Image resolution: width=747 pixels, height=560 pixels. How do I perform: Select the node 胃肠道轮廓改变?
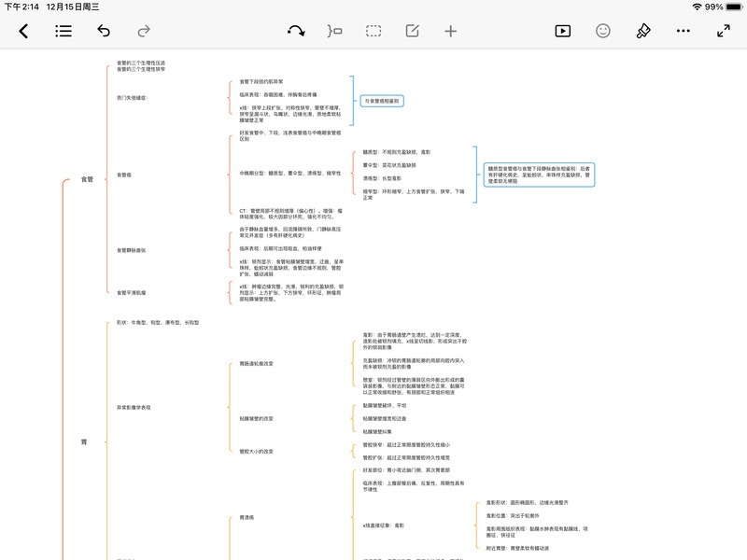(x=256, y=364)
